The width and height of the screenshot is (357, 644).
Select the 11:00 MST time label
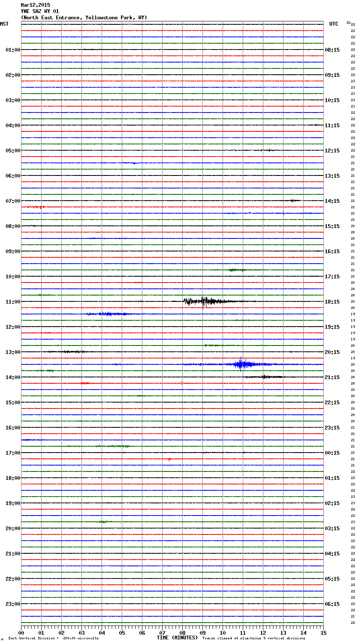(x=13, y=302)
